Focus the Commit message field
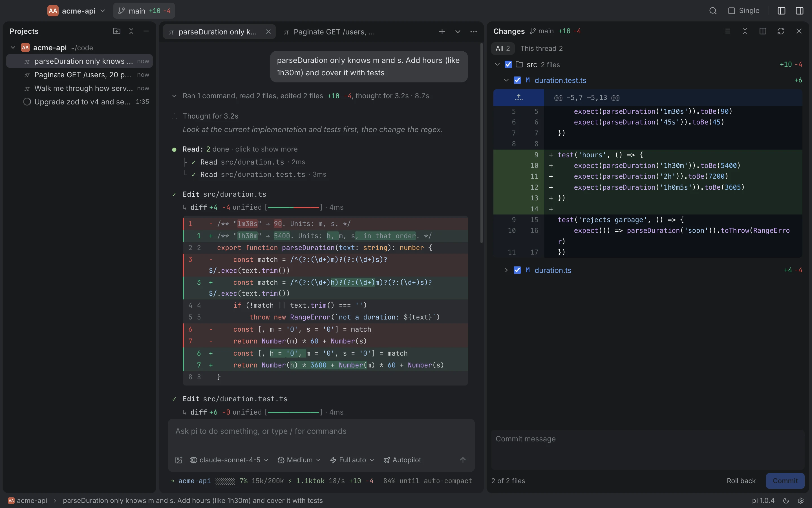Image resolution: width=812 pixels, height=508 pixels. 648,450
